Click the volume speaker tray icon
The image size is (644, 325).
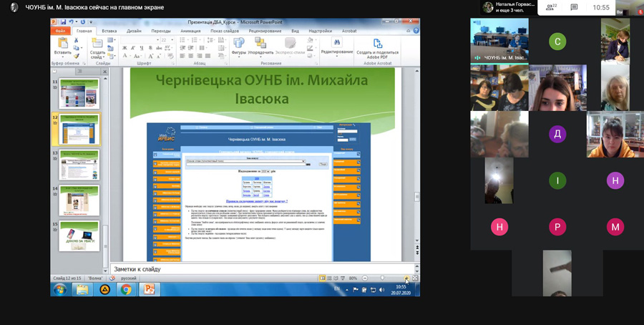[381, 290]
